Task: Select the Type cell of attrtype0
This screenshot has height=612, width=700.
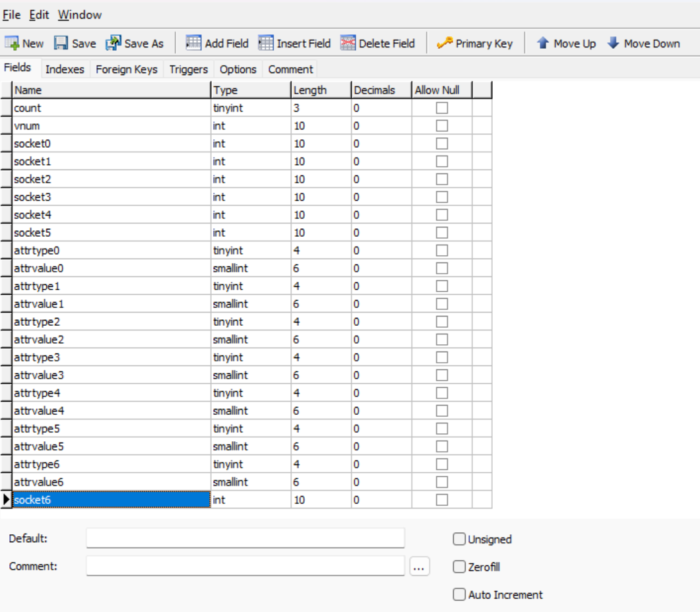Action: pyautogui.click(x=250, y=251)
